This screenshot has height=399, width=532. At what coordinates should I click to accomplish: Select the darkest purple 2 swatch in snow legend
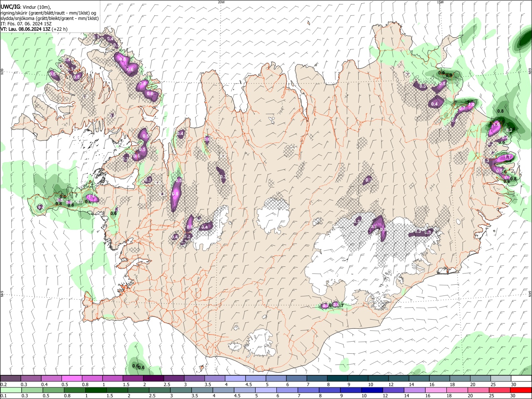(x=153, y=379)
